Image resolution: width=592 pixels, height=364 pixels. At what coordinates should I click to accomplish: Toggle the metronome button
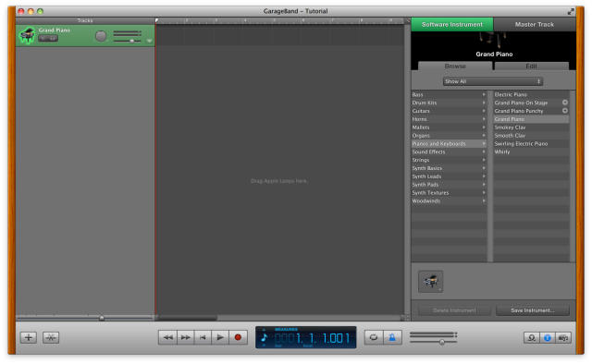tap(392, 337)
